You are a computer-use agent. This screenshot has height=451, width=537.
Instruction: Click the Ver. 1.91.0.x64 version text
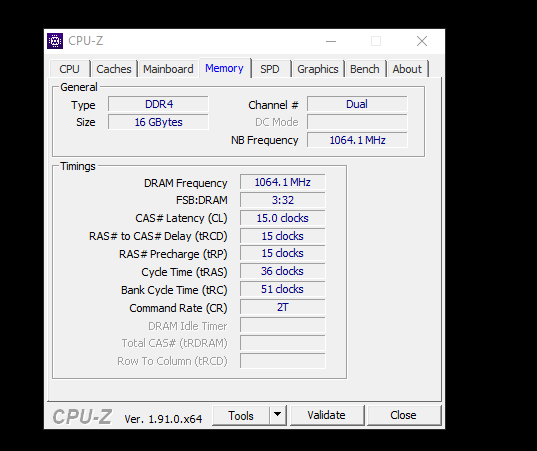[x=163, y=419]
